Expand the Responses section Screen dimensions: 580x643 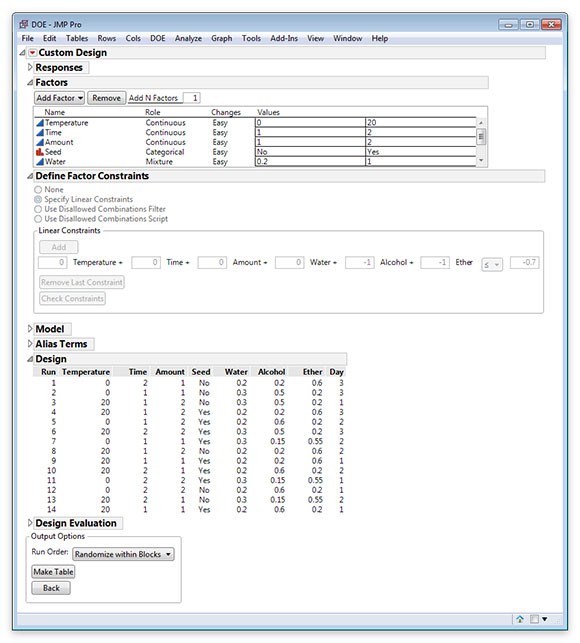[30, 67]
